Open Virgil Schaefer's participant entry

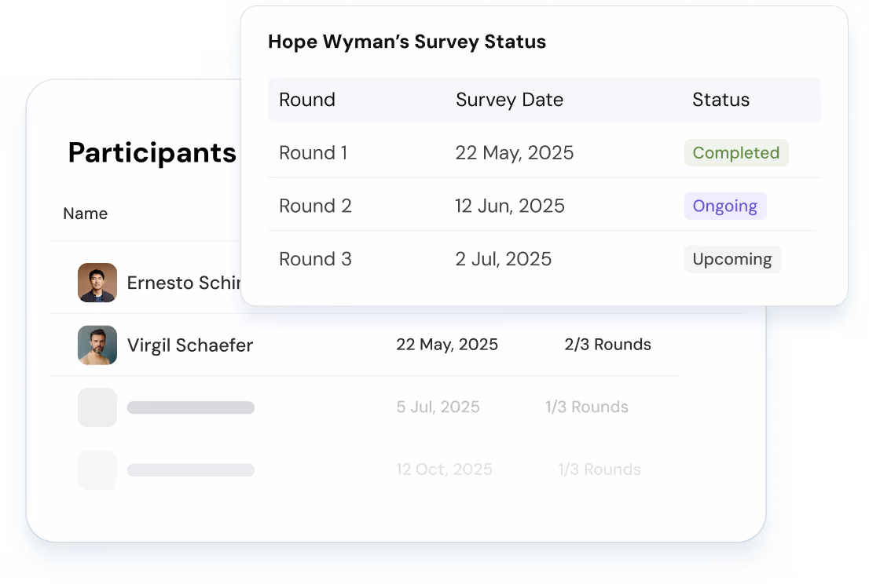coord(189,345)
